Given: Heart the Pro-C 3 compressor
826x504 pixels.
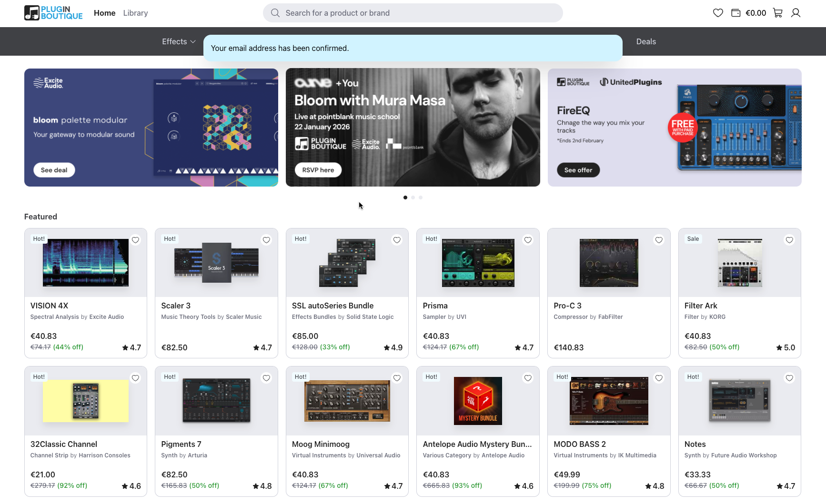Looking at the screenshot, I should tap(659, 240).
